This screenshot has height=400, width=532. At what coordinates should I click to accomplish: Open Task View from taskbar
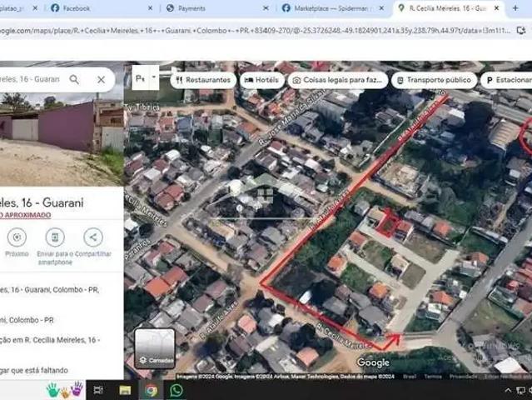98,390
